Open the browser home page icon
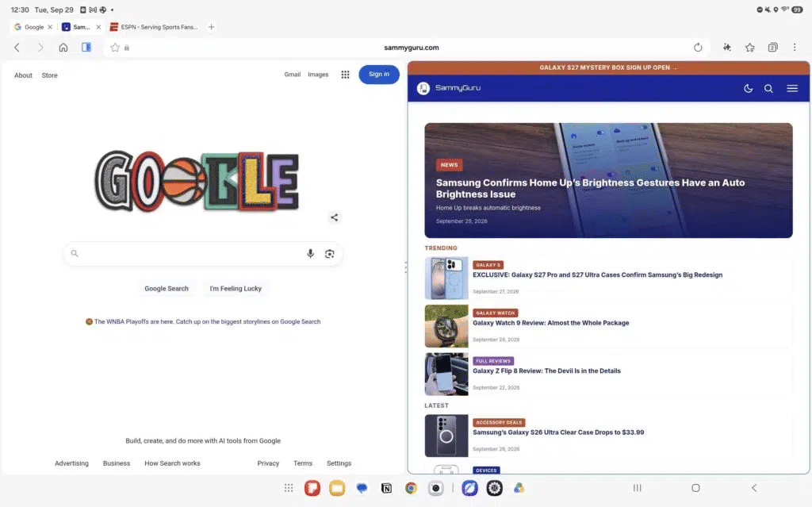The image size is (812, 507). coord(63,48)
